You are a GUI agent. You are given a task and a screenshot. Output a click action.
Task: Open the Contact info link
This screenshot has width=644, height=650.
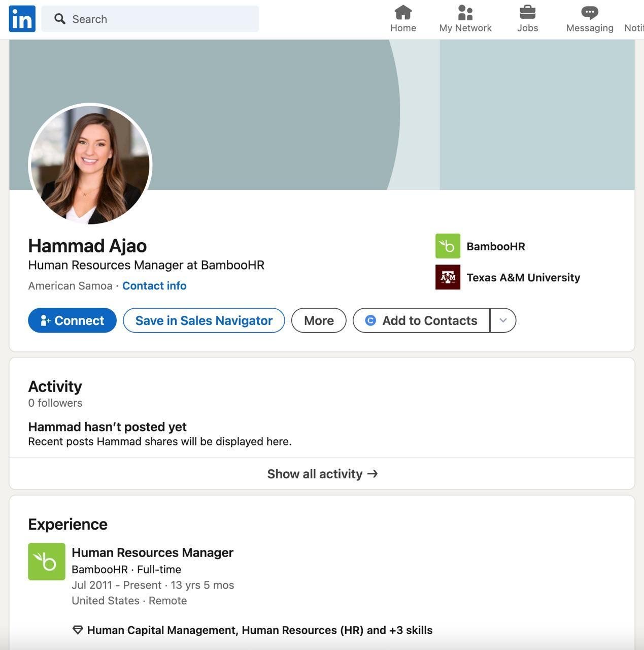[x=154, y=286]
